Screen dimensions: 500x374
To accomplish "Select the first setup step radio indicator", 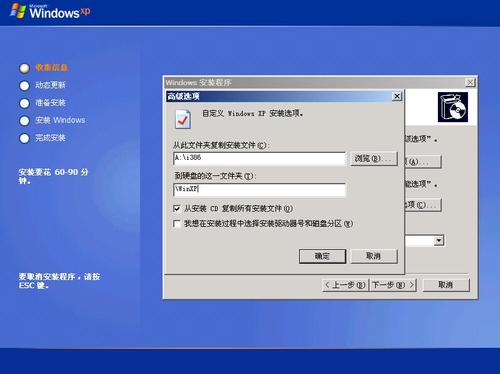I will click(24, 68).
